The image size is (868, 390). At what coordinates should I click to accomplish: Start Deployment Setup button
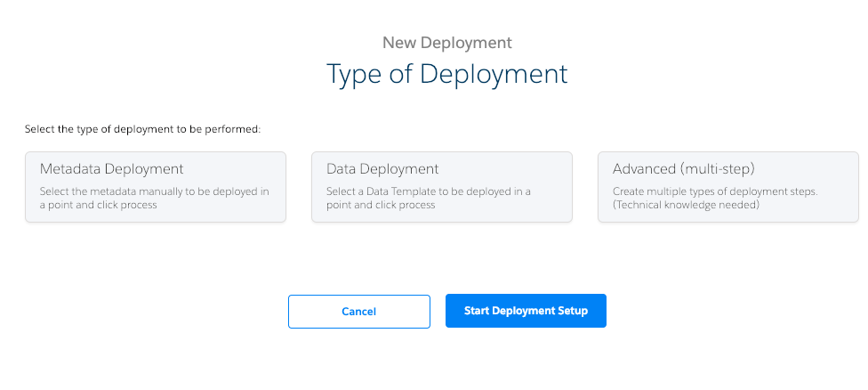click(x=526, y=311)
